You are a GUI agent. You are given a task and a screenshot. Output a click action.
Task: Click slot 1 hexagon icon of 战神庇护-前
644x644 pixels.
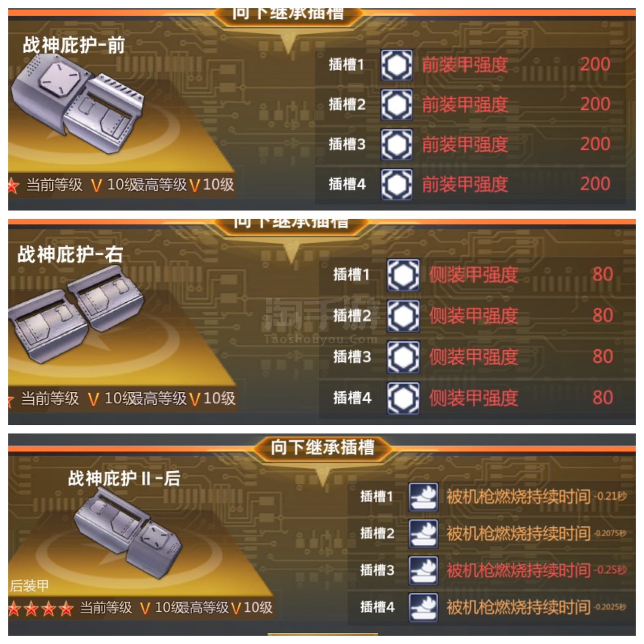point(396,65)
